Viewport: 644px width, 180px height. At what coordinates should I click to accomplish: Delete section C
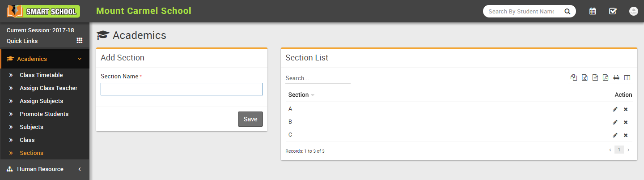626,135
